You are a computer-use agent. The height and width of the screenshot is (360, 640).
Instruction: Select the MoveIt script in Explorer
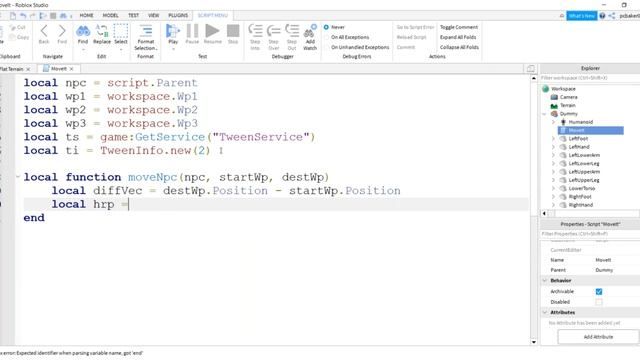(591, 130)
